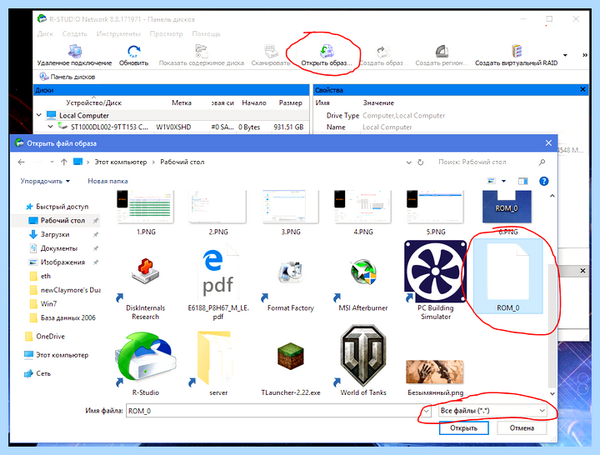Open the Создать menu
Viewport: 600px width, 455px height.
click(x=75, y=34)
